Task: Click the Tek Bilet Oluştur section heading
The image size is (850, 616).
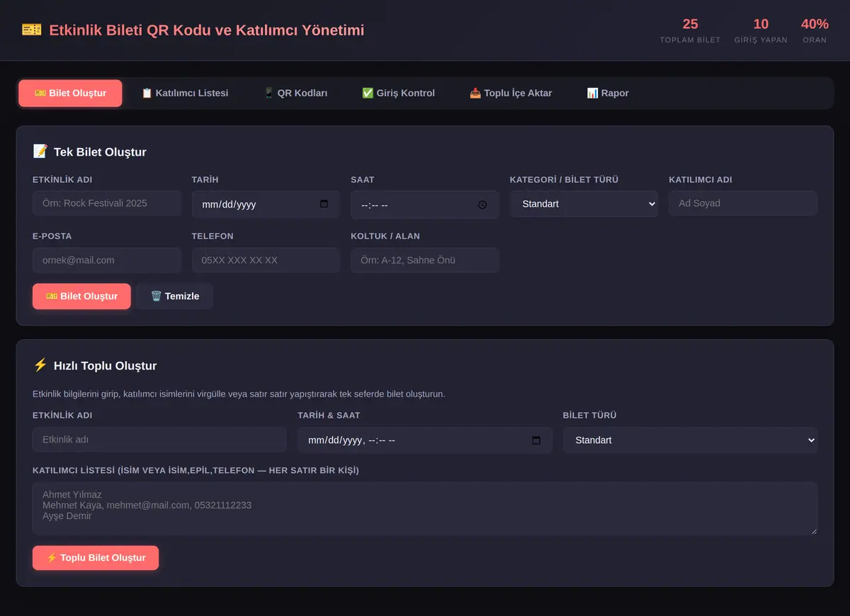Action: click(100, 152)
